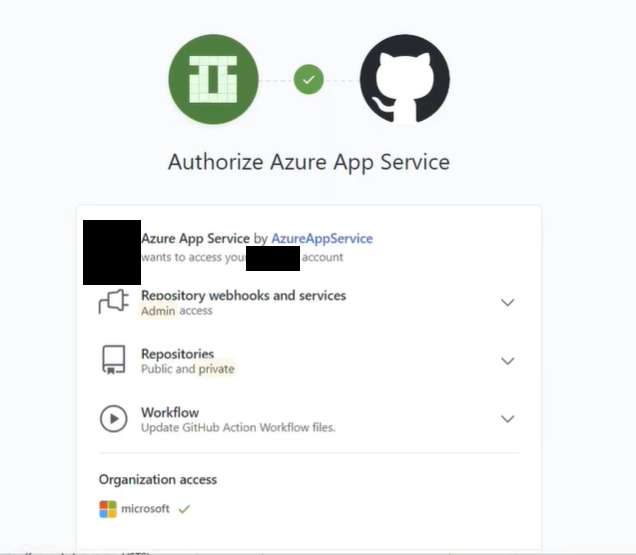This screenshot has width=636, height=555.
Task: Click the 'Workflow' permission title
Action: [x=170, y=413]
